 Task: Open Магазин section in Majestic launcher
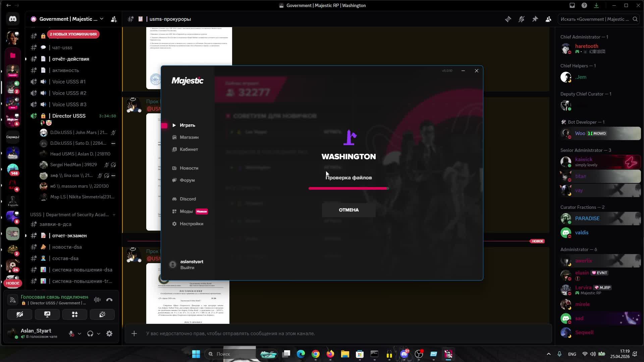click(189, 137)
